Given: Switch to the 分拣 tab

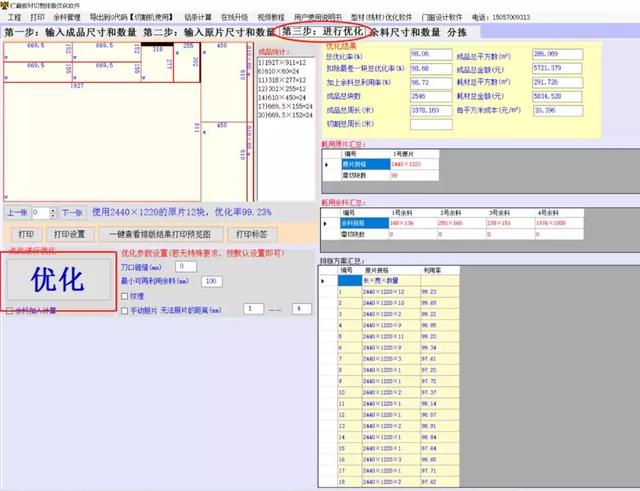Looking at the screenshot, I should pos(457,32).
